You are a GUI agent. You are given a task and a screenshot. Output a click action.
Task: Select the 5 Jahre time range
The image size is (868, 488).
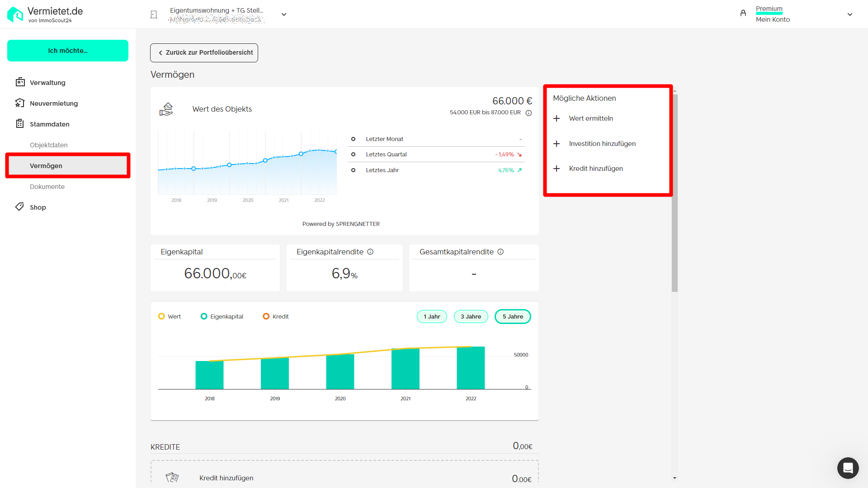513,317
